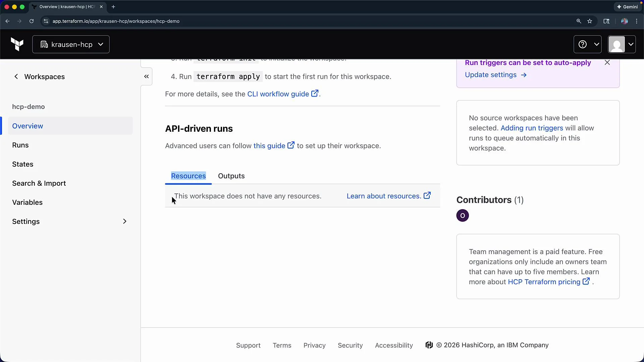Open Support footer link
This screenshot has height=362, width=644.
click(248, 345)
